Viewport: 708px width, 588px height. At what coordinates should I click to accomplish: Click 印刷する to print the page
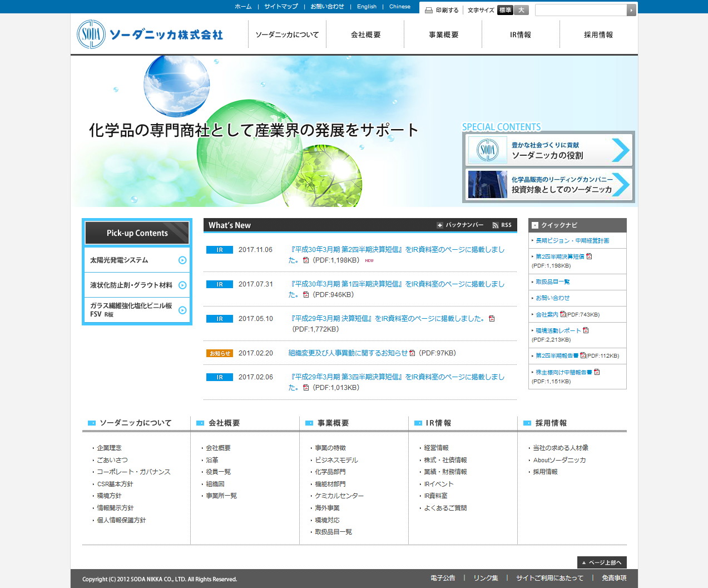[x=447, y=10]
